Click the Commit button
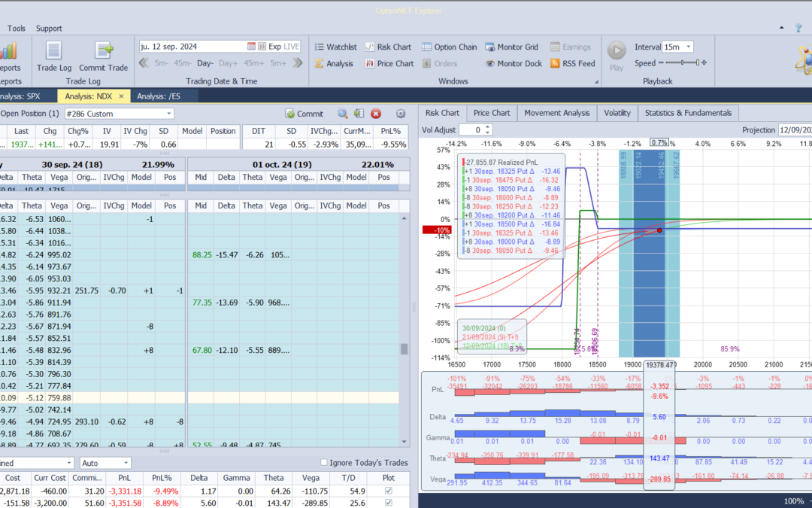 [304, 113]
